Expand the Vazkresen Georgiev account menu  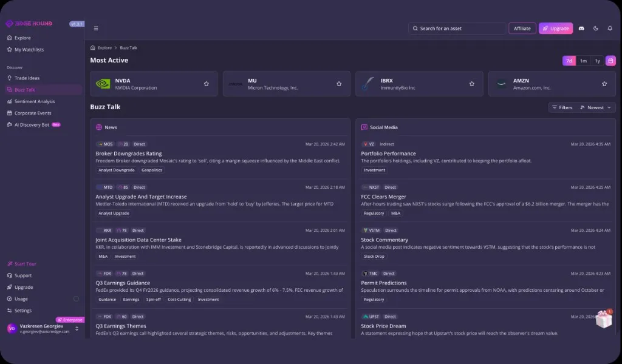[x=41, y=328]
